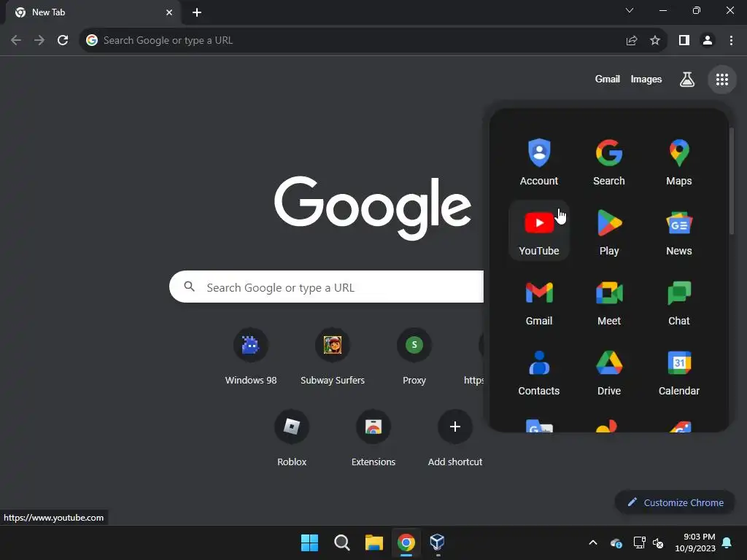
Task: Expand the tab search chevron
Action: [630, 10]
